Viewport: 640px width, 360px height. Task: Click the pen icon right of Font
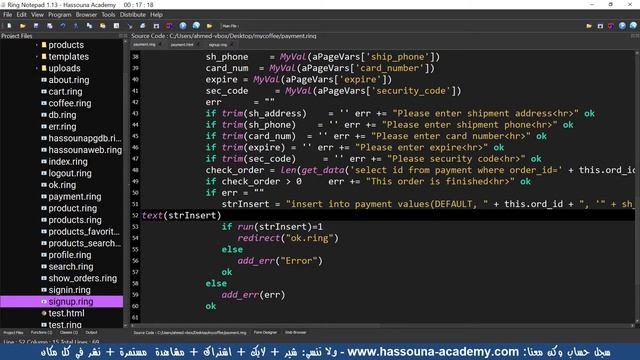coord(130,26)
